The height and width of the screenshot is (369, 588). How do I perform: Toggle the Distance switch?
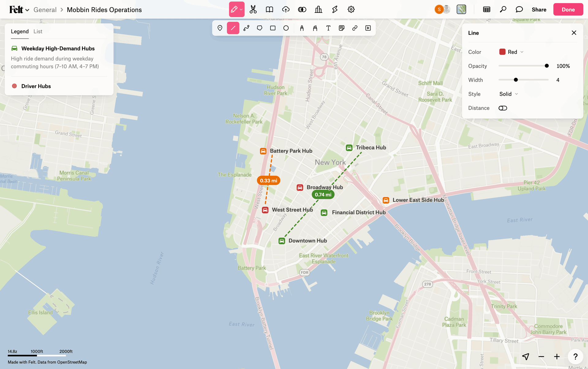point(503,108)
